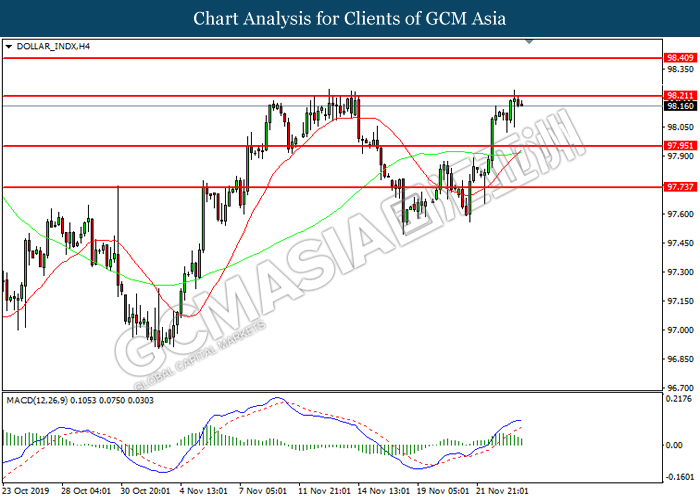Open the DOLLAR_INDX,H4 chart dropdown arrow

pyautogui.click(x=8, y=46)
